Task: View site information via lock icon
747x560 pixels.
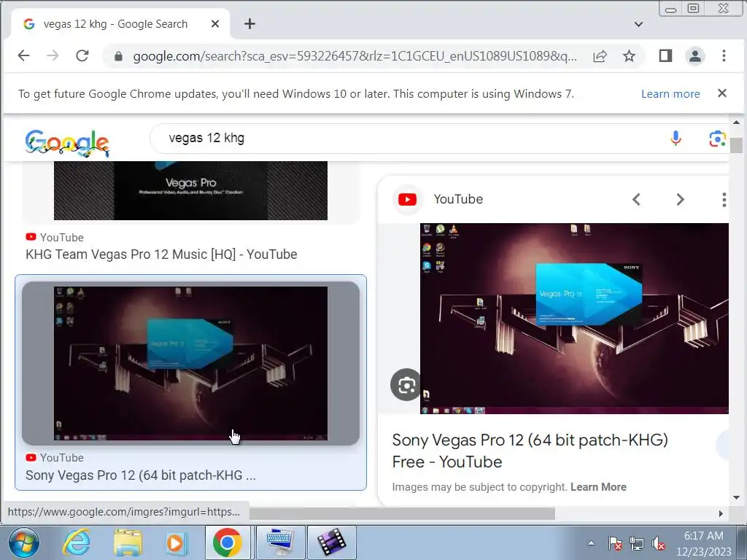Action: 119,56
